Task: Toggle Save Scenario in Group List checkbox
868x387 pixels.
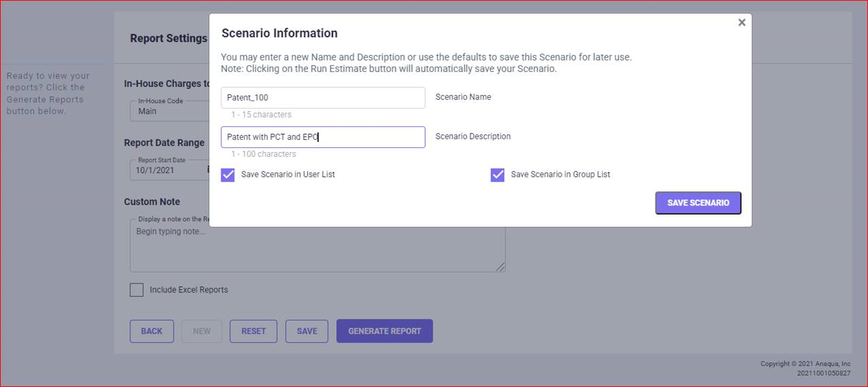Action: 498,175
